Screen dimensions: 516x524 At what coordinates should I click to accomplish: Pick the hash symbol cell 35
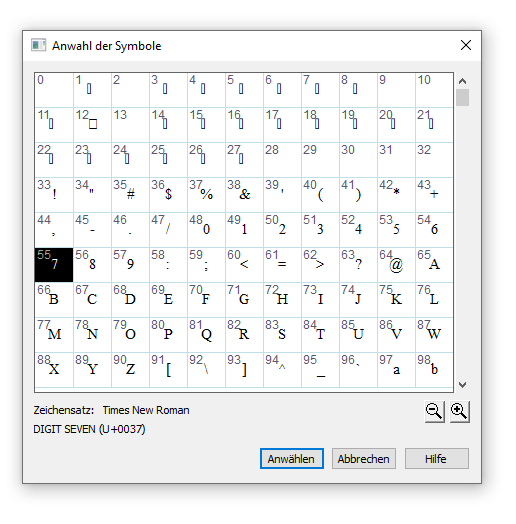(x=130, y=195)
